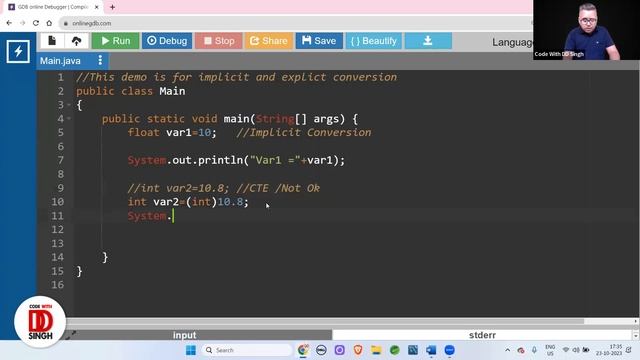Viewport: 640px width, 360px height.
Task: Click the commented 'int var2=10.8' line 9
Action: click(x=224, y=188)
